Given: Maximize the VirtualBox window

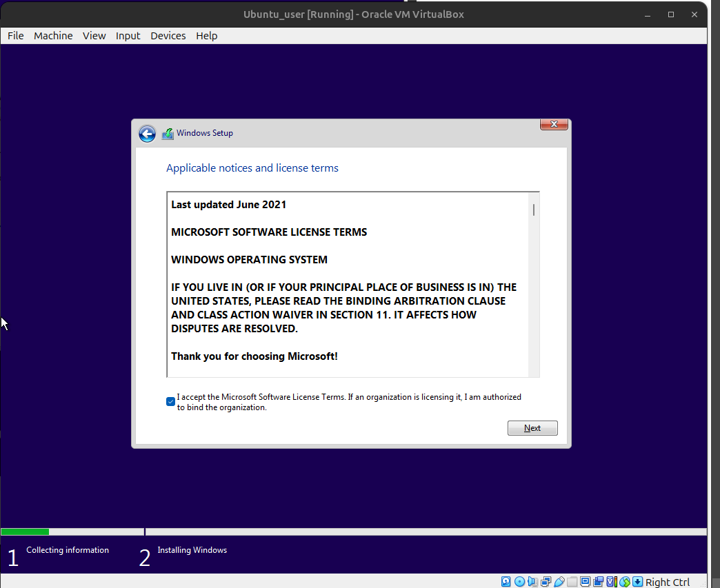Looking at the screenshot, I should pos(671,14).
